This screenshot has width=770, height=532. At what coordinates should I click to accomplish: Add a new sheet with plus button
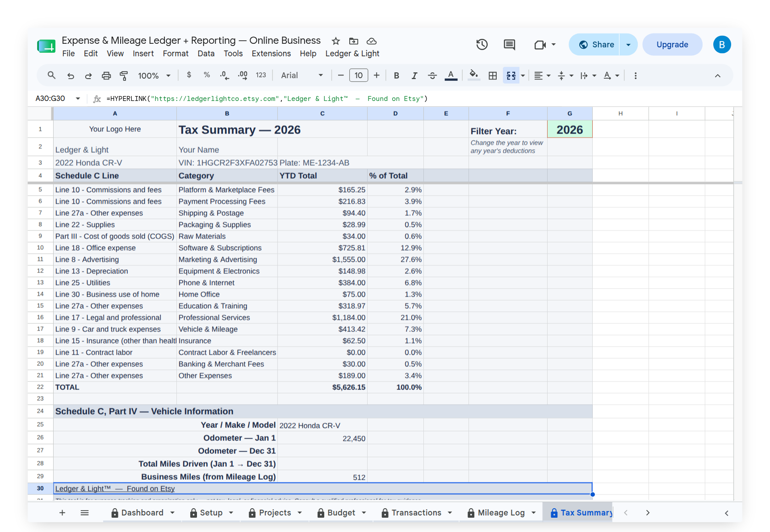click(63, 513)
